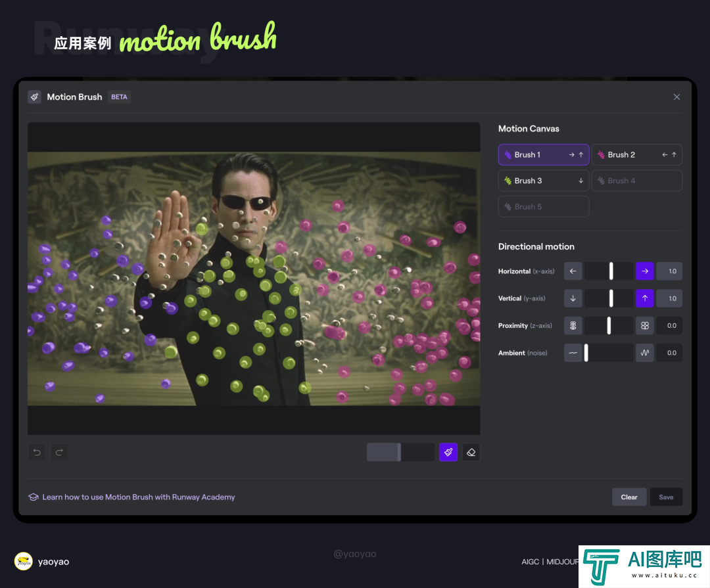Click the Vertical (y-axis) label

(x=521, y=298)
